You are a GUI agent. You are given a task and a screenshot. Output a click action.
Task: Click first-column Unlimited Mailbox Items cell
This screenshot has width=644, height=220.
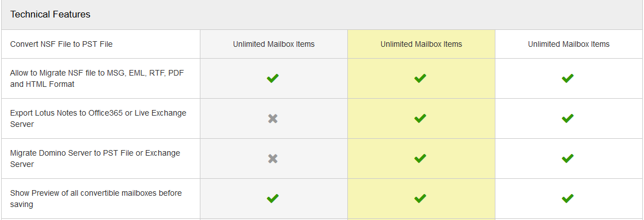click(x=274, y=44)
